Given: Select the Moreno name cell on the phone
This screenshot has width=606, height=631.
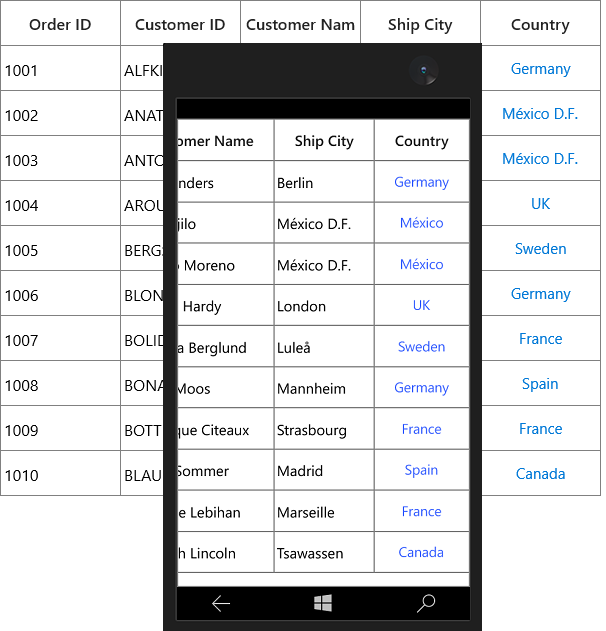Looking at the screenshot, I should tap(225, 264).
